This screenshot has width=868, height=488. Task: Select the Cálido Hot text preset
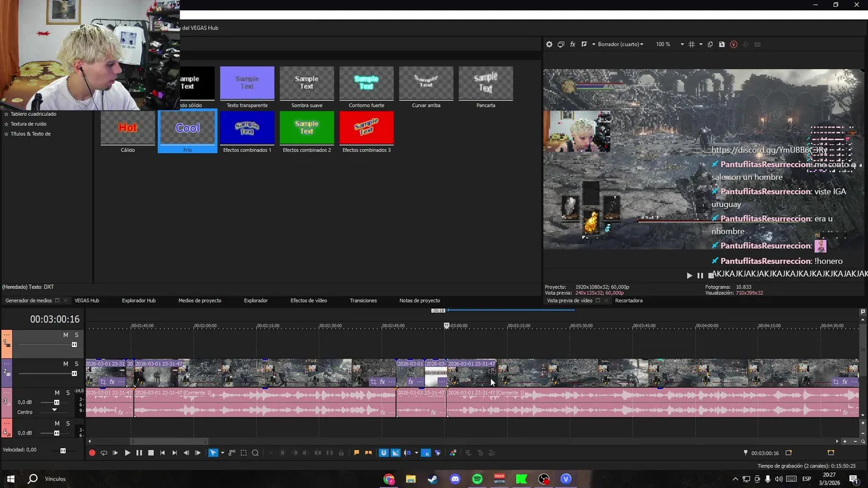127,131
